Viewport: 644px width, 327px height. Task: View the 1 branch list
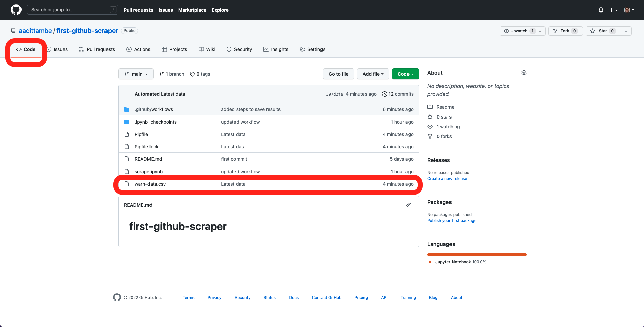point(172,74)
